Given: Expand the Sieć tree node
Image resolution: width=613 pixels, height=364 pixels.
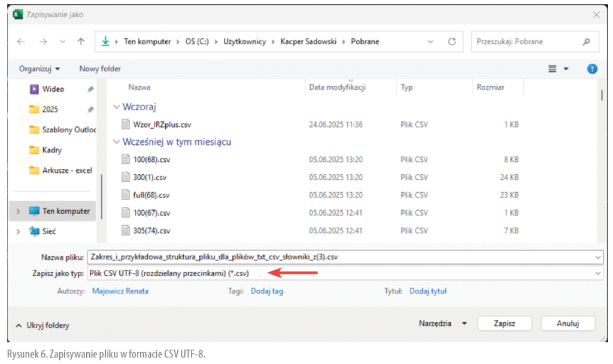Looking at the screenshot, I should pos(18,232).
